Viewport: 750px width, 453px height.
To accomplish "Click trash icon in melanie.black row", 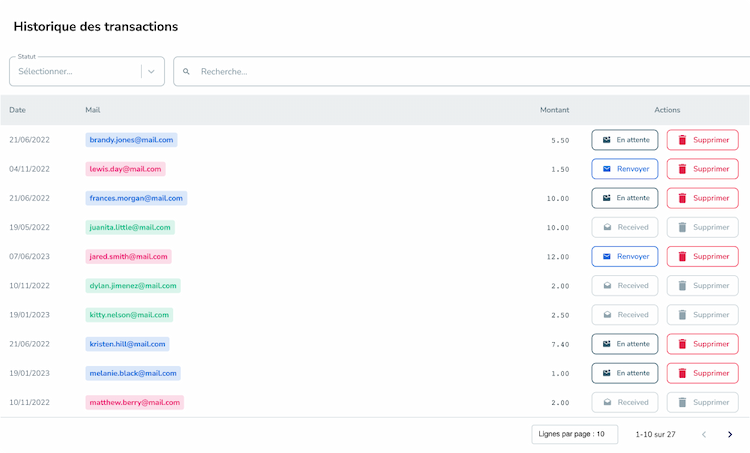I will coord(682,373).
